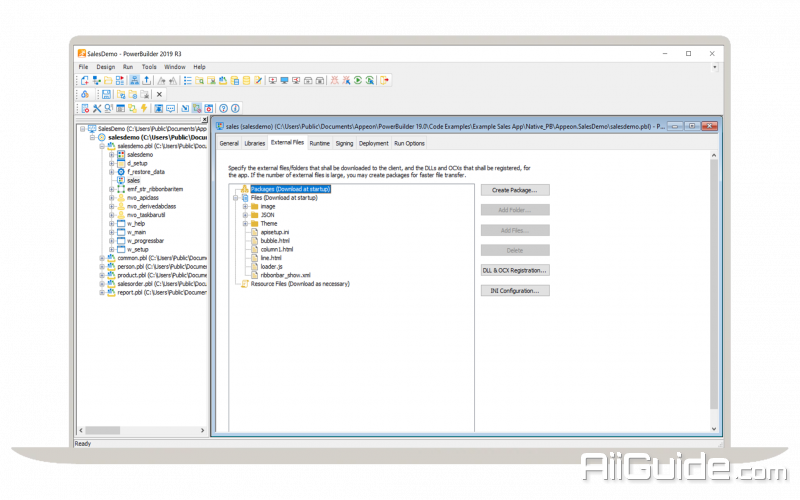The image size is (800, 500).
Task: Collapse the salesdemo.pbl library node
Action: tap(102, 146)
